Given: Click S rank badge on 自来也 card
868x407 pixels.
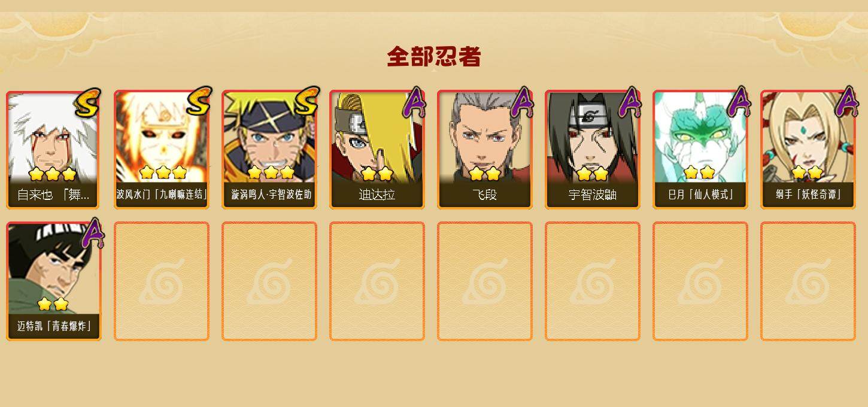Looking at the screenshot, I should (x=88, y=102).
